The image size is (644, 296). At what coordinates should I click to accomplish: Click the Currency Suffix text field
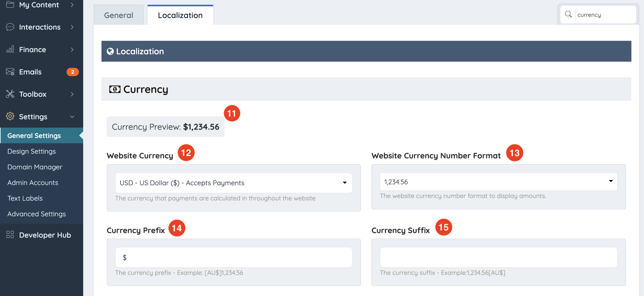(498, 257)
